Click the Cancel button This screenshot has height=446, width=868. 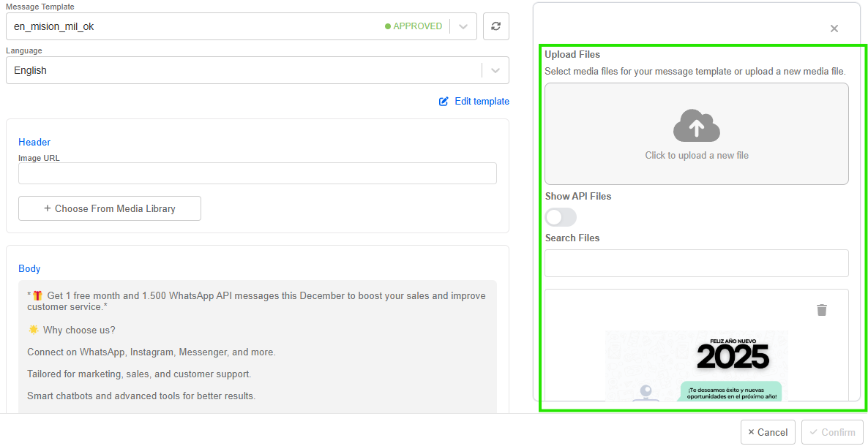pyautogui.click(x=768, y=432)
